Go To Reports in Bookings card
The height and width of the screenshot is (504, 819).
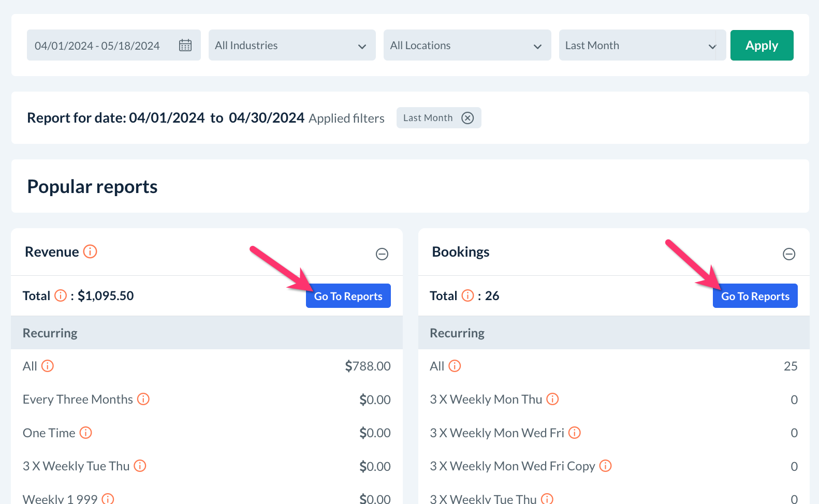tap(755, 296)
